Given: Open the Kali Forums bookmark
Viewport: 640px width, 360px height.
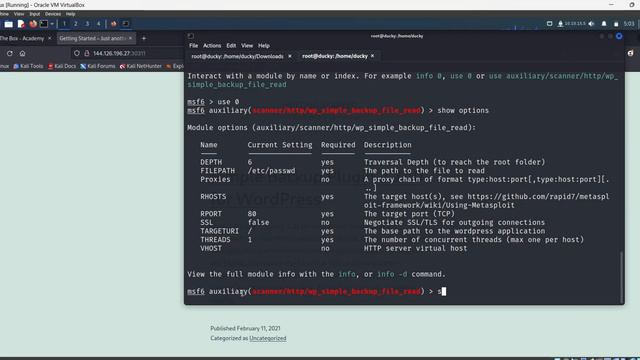Looking at the screenshot, I should tap(98, 66).
